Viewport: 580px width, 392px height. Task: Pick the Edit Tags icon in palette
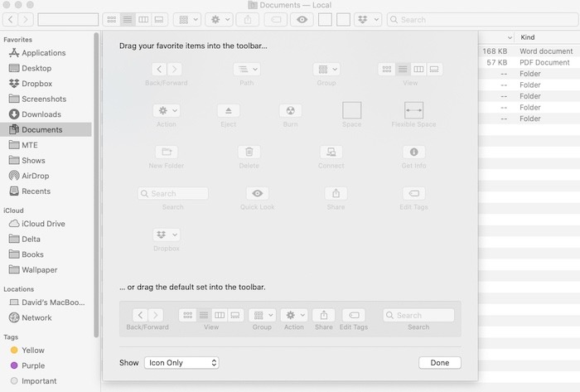click(x=413, y=193)
